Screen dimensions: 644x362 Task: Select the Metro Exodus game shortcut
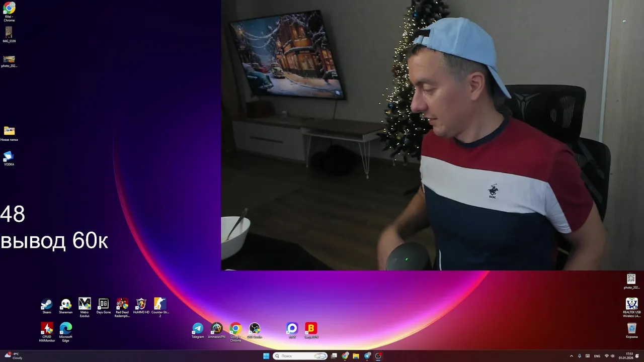click(x=85, y=308)
